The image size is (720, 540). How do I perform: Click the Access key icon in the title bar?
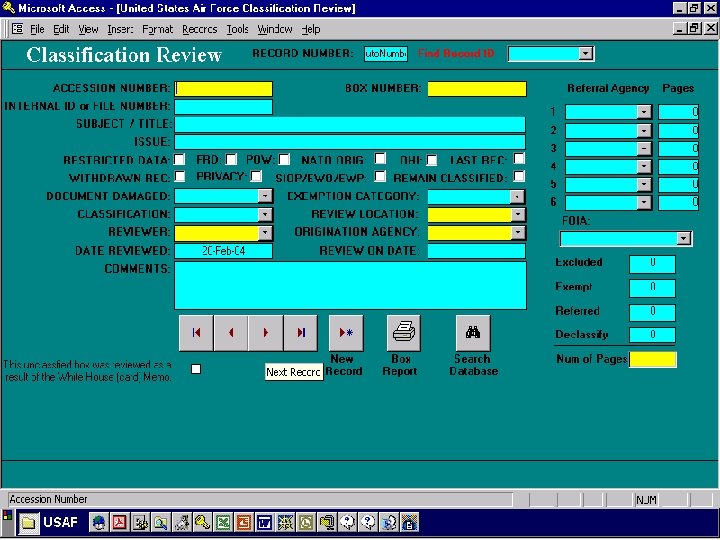click(x=8, y=8)
